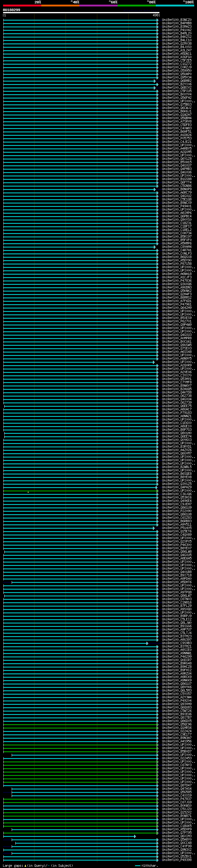This screenshot has width=197, height=868.
Task: Click the purple ~60% identity legend segment
Action: tap(99, 6)
